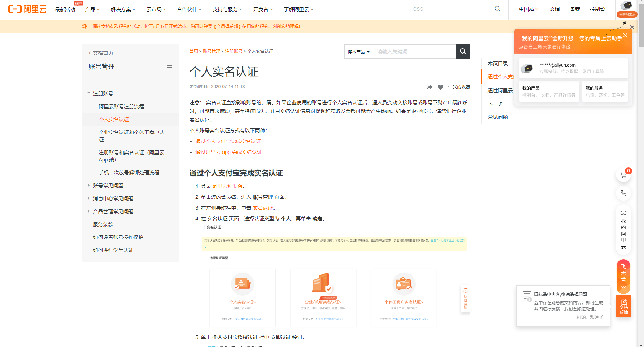Viewport: 644px width, 347px height.
Task: Expand the 产品管理常见问题 tree section
Action: (89, 211)
